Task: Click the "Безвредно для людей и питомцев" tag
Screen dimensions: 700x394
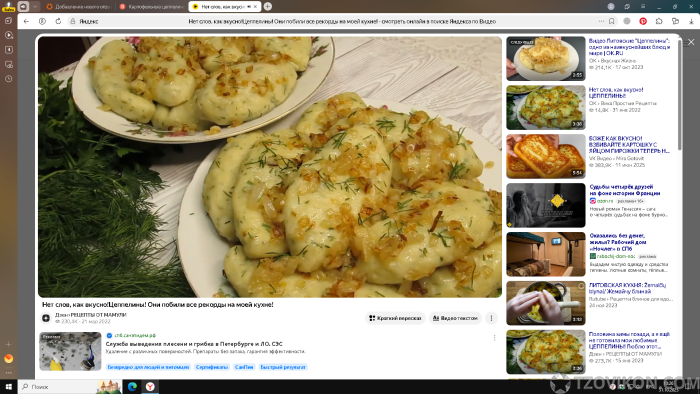Action: (149, 367)
